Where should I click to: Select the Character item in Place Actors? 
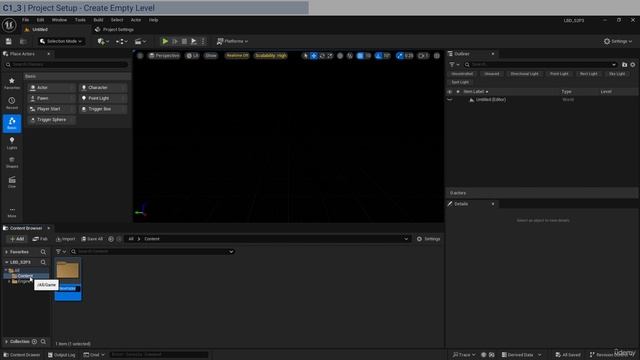pyautogui.click(x=103, y=88)
